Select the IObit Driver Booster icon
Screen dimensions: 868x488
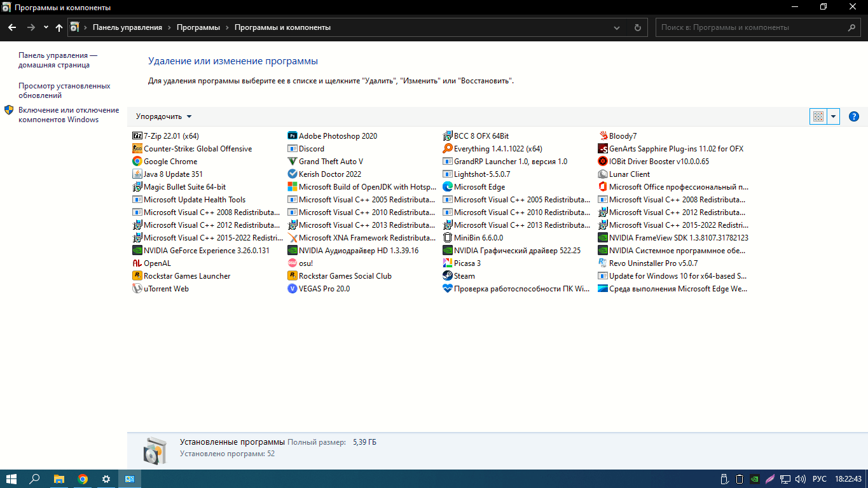click(x=603, y=162)
